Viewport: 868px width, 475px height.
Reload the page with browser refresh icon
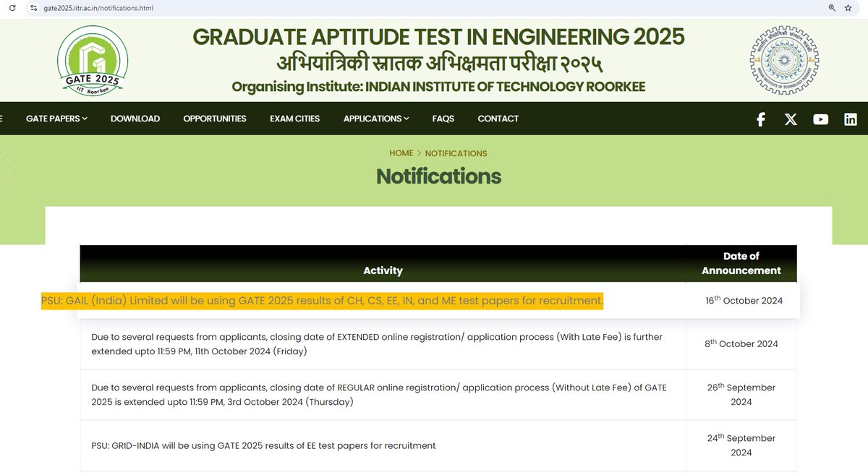click(x=12, y=8)
